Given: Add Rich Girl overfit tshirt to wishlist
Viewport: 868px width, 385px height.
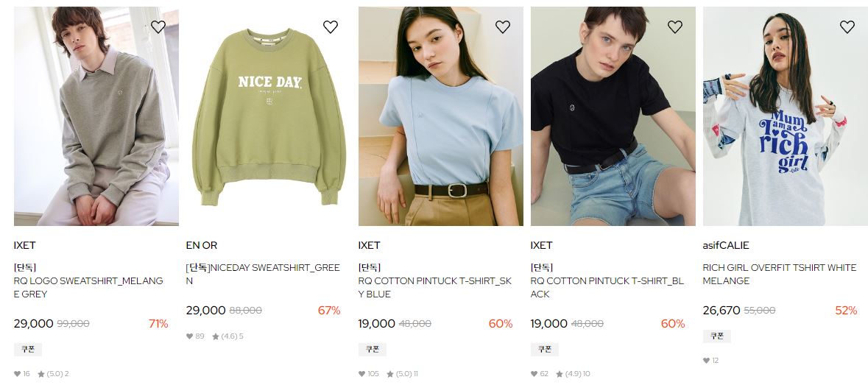Looking at the screenshot, I should pyautogui.click(x=847, y=27).
